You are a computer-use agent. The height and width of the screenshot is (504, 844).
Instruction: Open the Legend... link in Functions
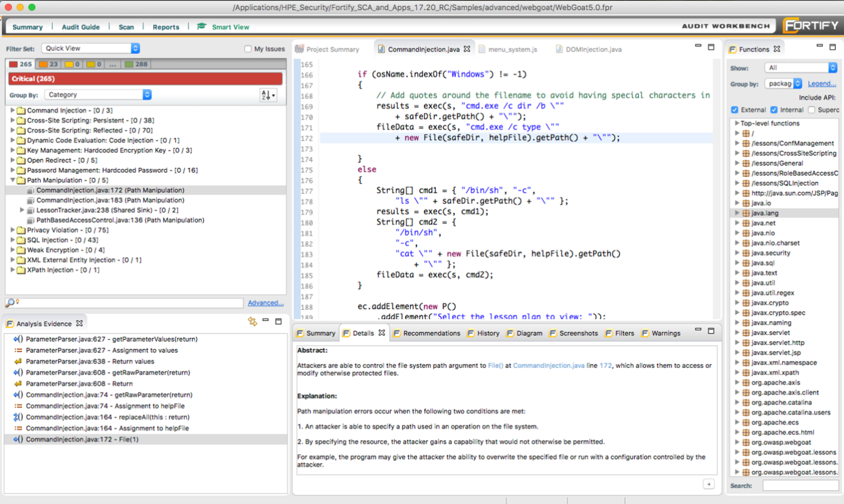click(x=821, y=83)
